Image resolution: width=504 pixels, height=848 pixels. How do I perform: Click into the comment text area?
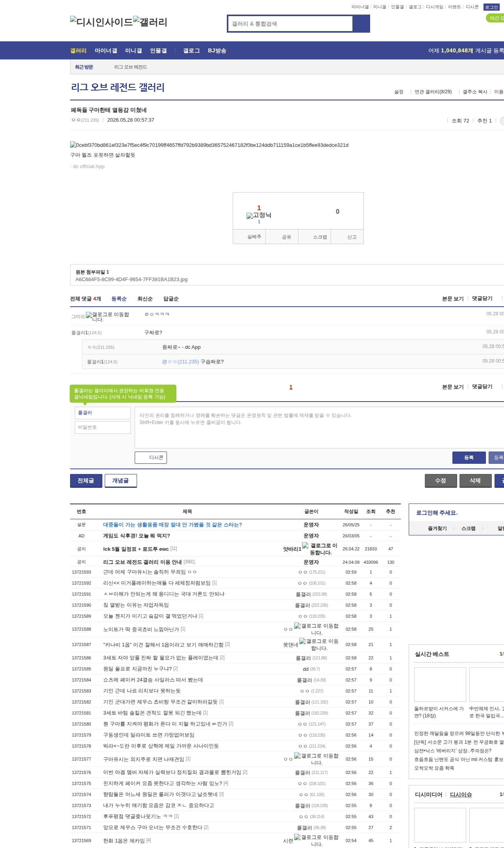(319, 428)
